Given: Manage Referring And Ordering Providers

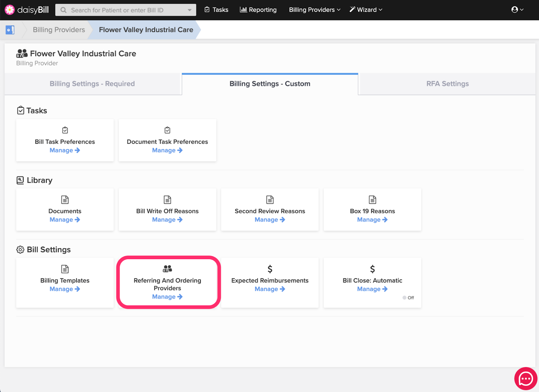Looking at the screenshot, I should click(167, 297).
